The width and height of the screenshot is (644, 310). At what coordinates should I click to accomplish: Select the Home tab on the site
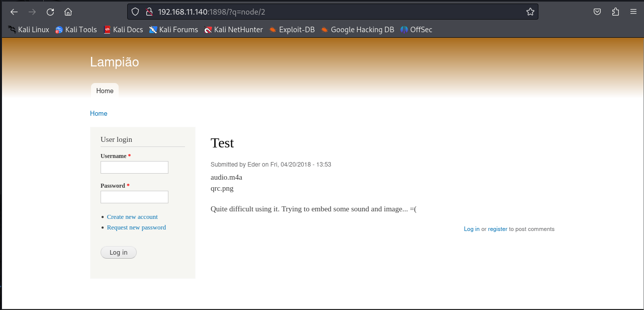(105, 91)
